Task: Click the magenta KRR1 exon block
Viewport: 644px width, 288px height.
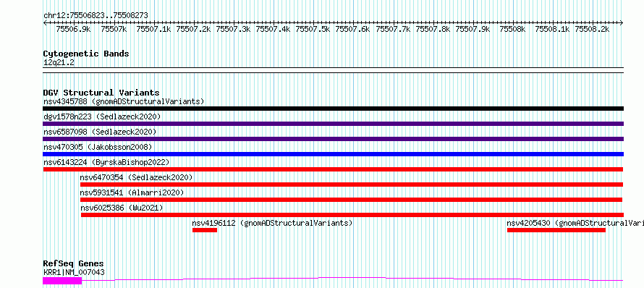Action: pos(62,281)
